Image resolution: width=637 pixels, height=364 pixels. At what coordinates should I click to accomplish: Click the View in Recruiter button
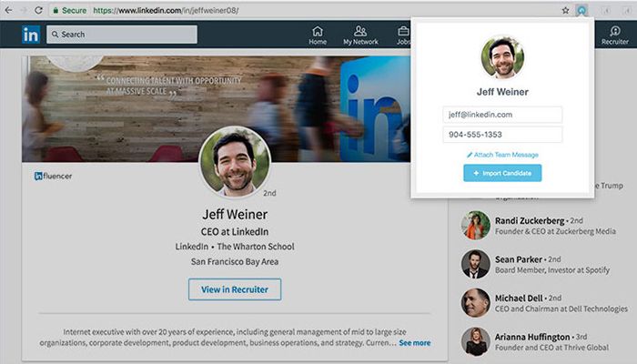235,289
